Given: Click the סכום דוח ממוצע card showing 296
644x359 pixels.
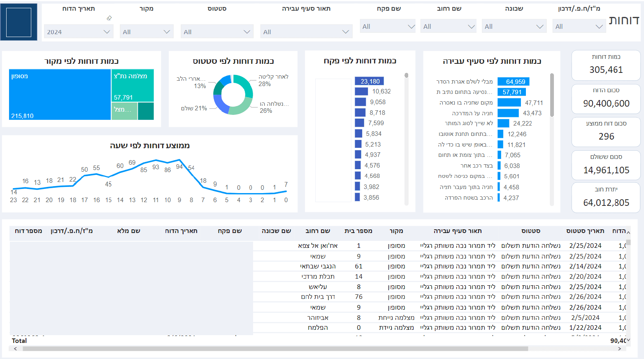Looking at the screenshot, I should pyautogui.click(x=606, y=132).
